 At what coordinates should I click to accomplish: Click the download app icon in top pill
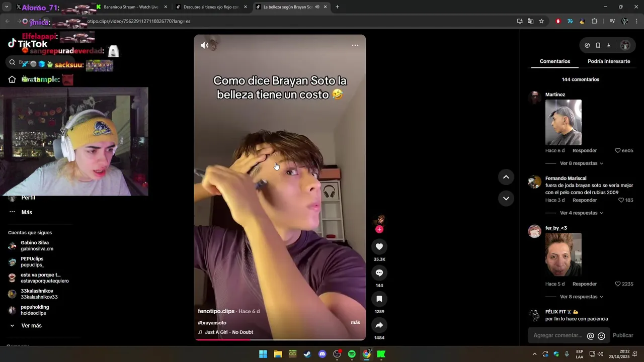tap(608, 45)
